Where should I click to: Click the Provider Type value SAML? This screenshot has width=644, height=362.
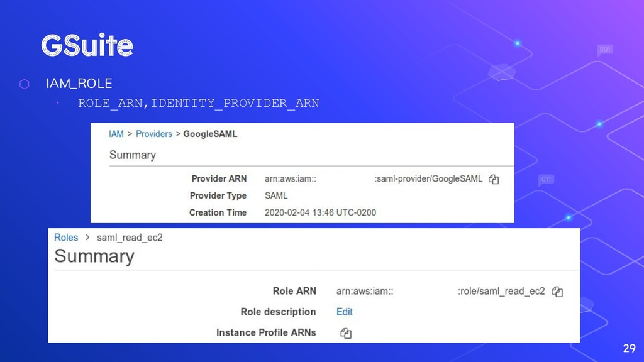pos(276,196)
